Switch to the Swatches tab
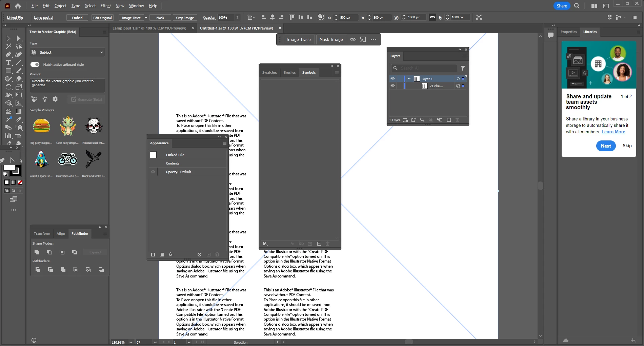Viewport: 644px width, 346px height. pos(269,73)
